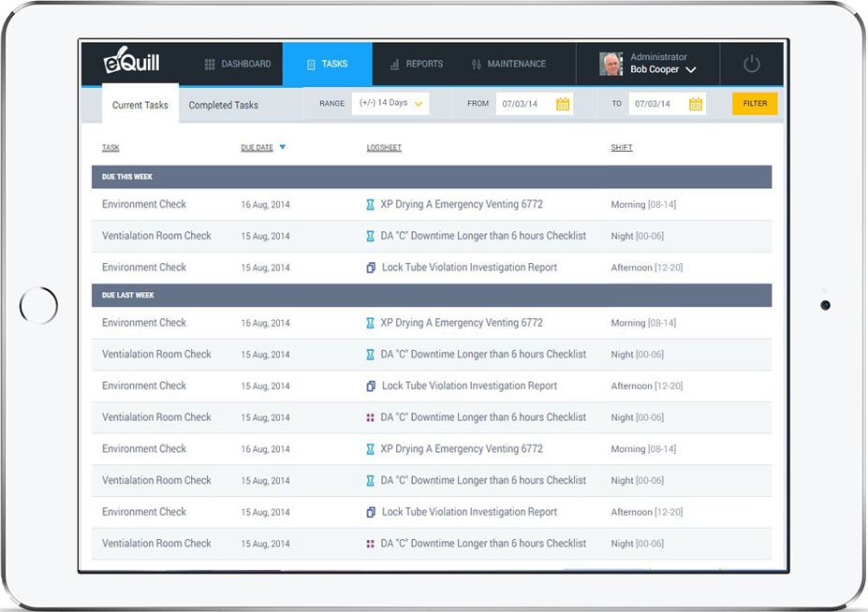Viewport: 868px width, 612px height.
Task: Click the DUE THIS WEEK section header
Action: 432,177
